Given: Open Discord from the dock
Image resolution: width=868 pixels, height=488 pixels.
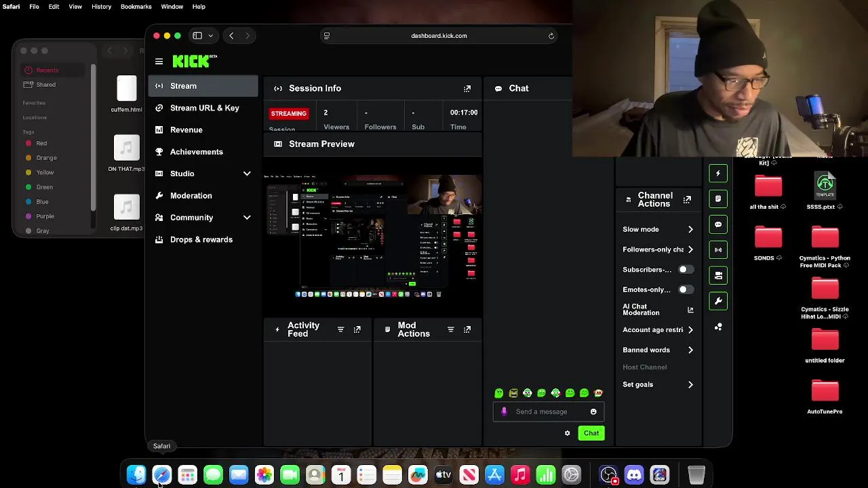Looking at the screenshot, I should coord(634,475).
